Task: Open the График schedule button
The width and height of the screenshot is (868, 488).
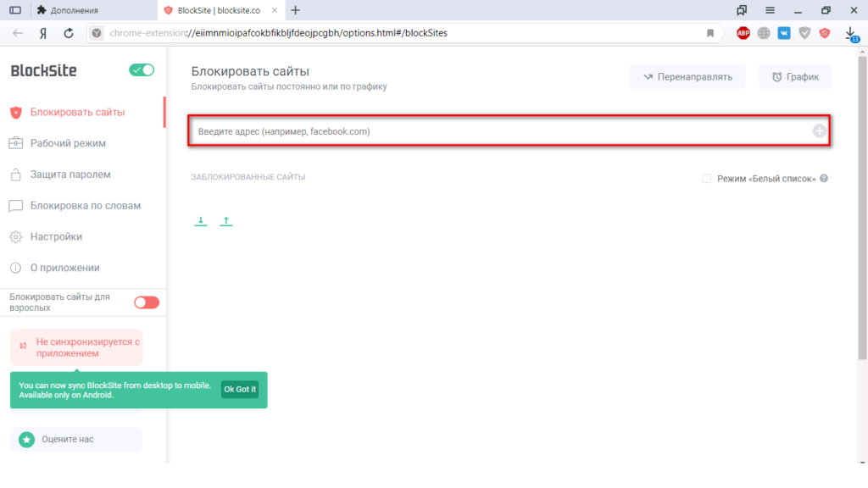Action: [795, 77]
